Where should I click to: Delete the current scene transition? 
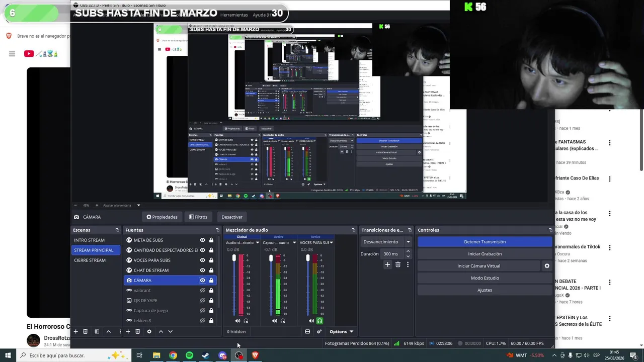click(x=397, y=264)
